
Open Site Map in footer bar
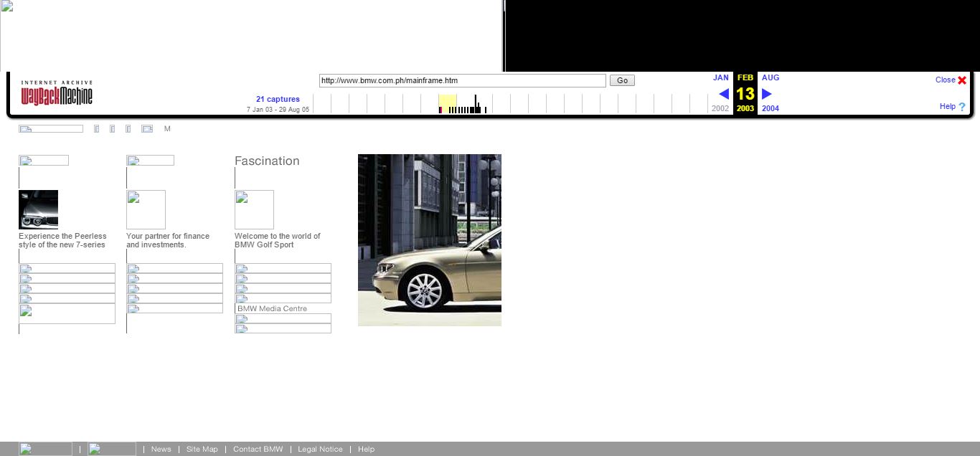pos(202,449)
